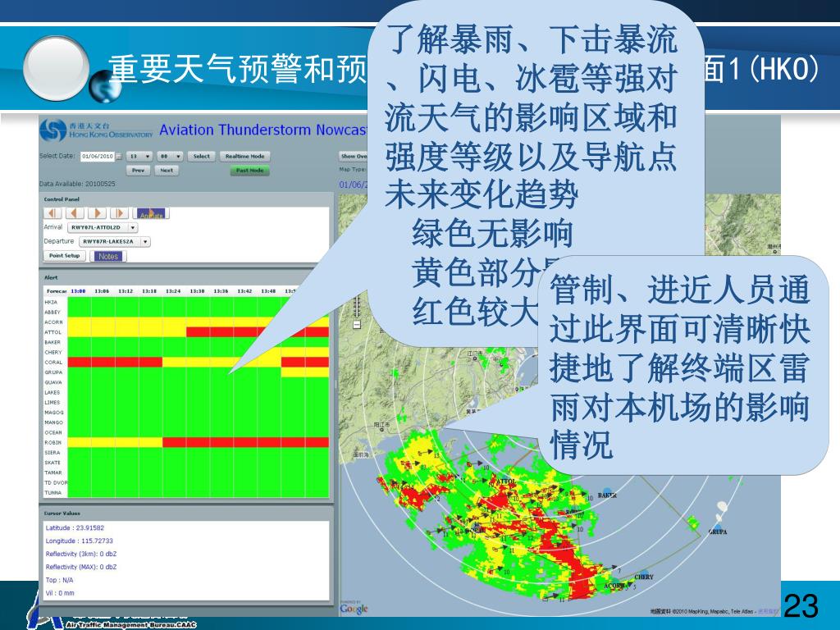The image size is (840, 630).
Task: Click the CHERY row label in Alert list
Action: (x=53, y=353)
